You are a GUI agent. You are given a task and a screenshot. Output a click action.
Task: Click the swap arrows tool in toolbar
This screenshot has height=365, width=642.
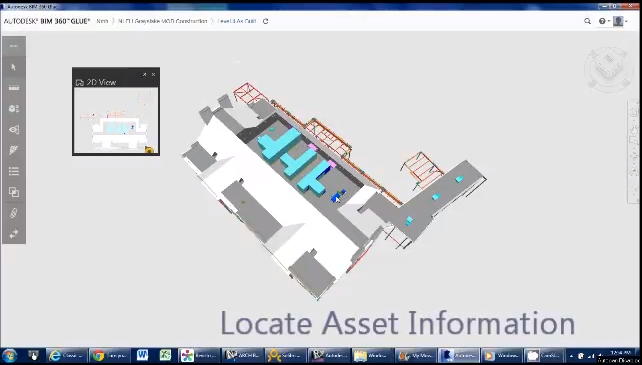14,234
